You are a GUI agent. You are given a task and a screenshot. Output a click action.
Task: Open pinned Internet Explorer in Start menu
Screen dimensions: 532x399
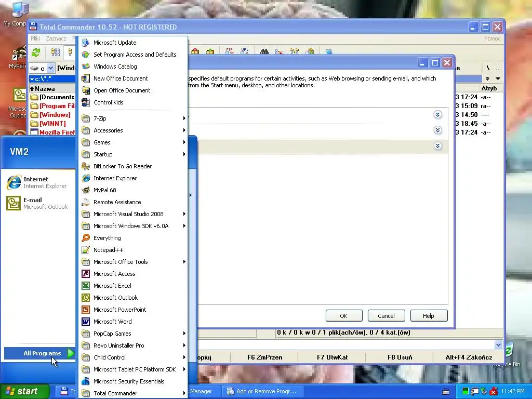(37, 182)
